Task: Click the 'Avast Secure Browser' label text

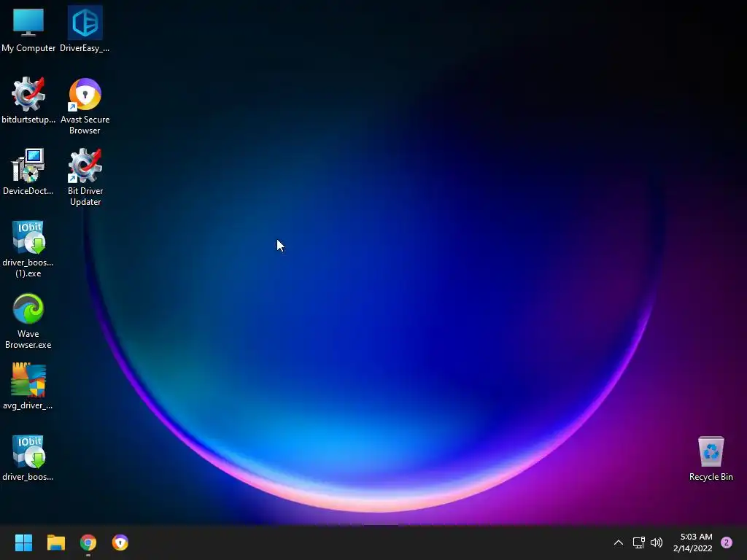Action: tap(85, 125)
